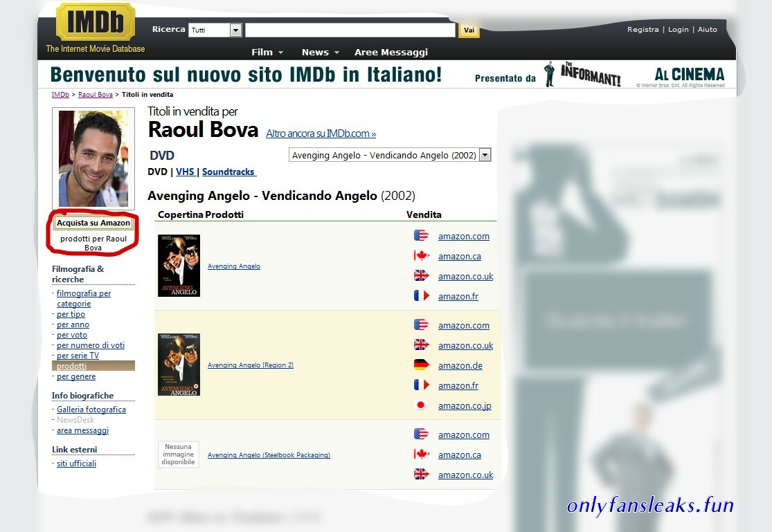Click the IMDb breadcrumb link

(x=60, y=95)
